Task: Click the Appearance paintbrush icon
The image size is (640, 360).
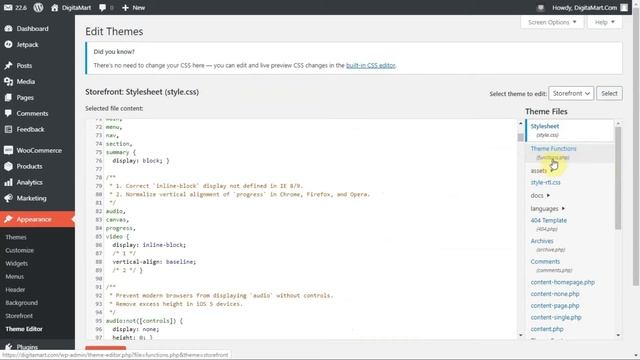Action: coord(9,219)
